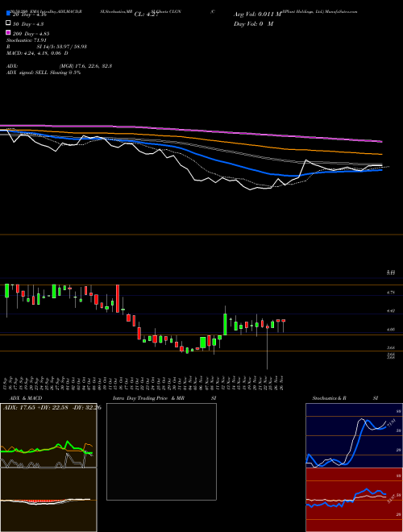Screen dimensions: 403x532
Task: Click the 'Intra Day Trading Price & MR' title
Action: (x=148, y=398)
